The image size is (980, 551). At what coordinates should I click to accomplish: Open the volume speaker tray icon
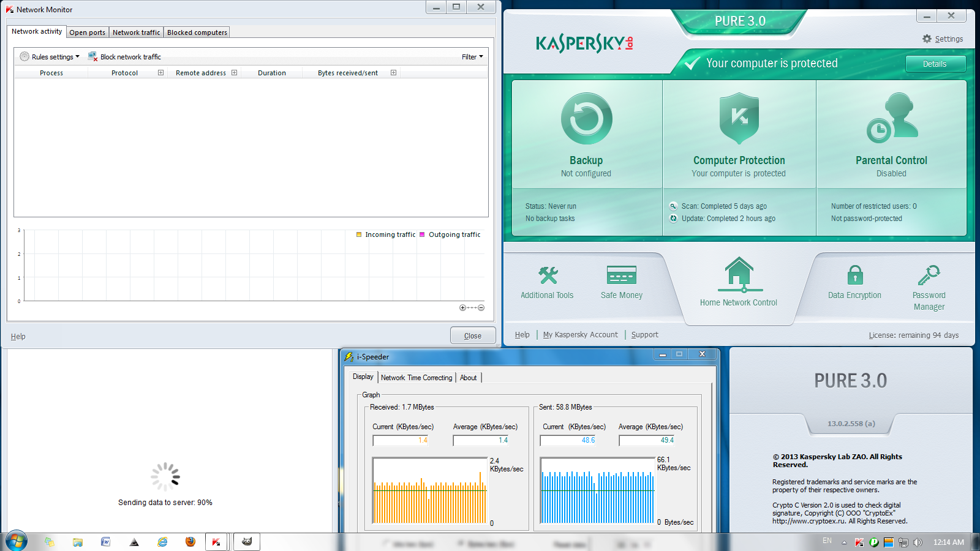pyautogui.click(x=918, y=542)
